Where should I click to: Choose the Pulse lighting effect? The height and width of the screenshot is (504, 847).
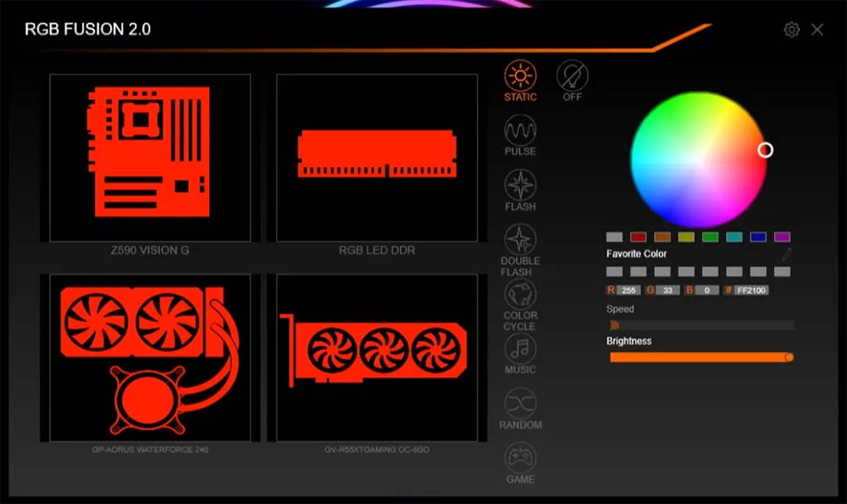520,130
